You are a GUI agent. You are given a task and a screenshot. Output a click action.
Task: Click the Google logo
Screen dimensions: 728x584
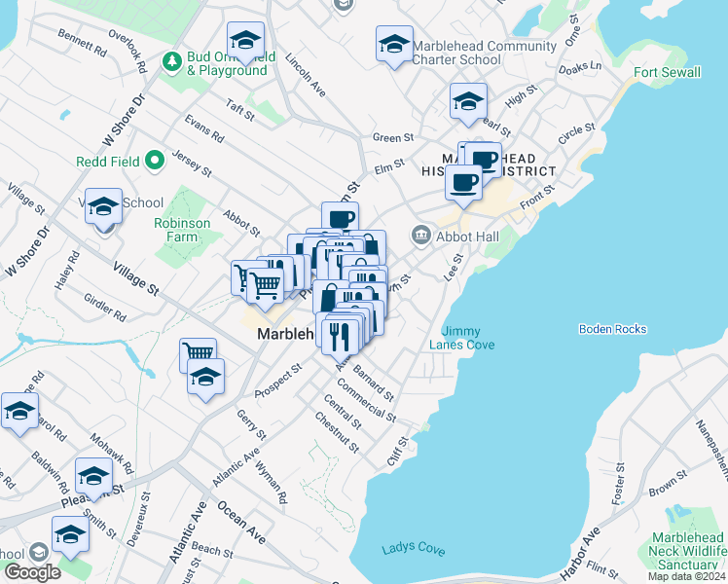pos(32,572)
